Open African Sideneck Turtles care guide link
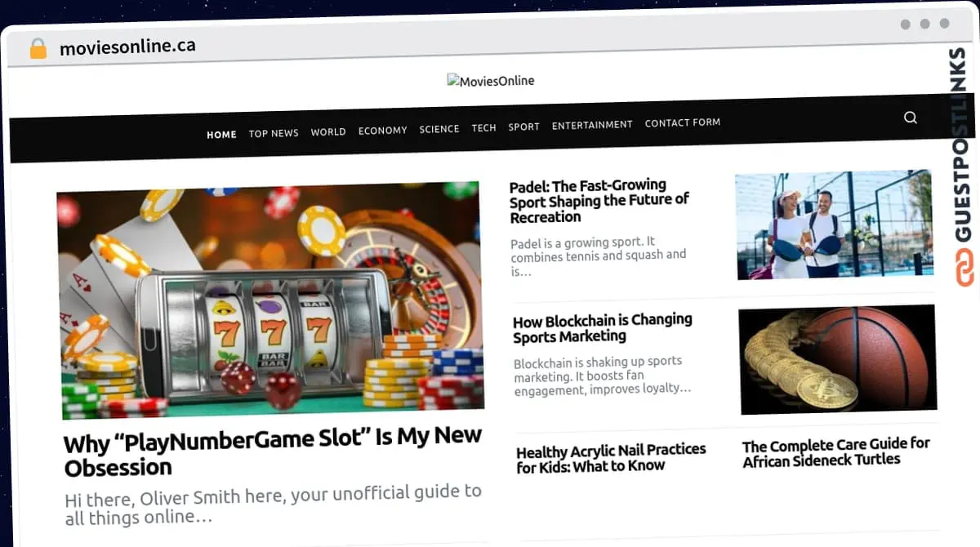The image size is (980, 547). 836,452
